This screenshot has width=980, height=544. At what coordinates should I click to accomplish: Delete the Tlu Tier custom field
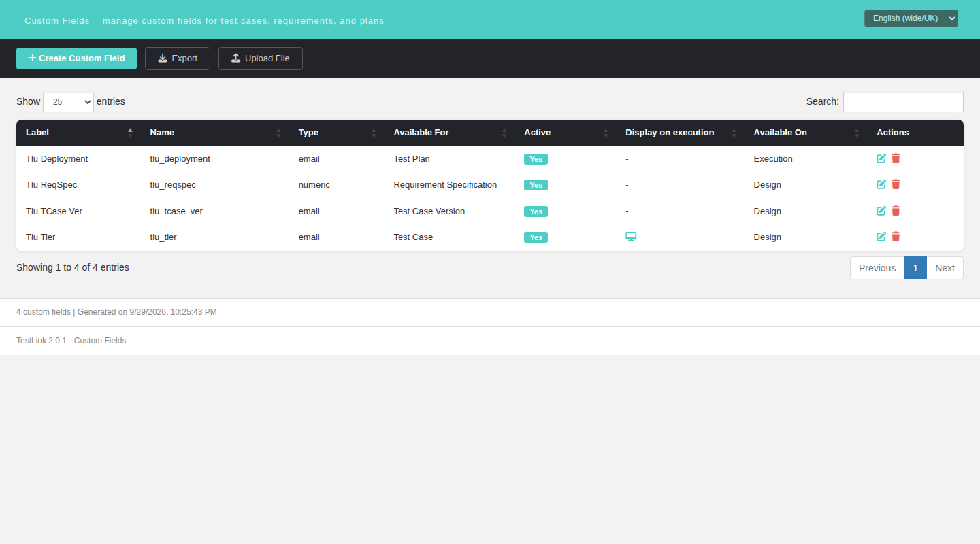click(896, 237)
